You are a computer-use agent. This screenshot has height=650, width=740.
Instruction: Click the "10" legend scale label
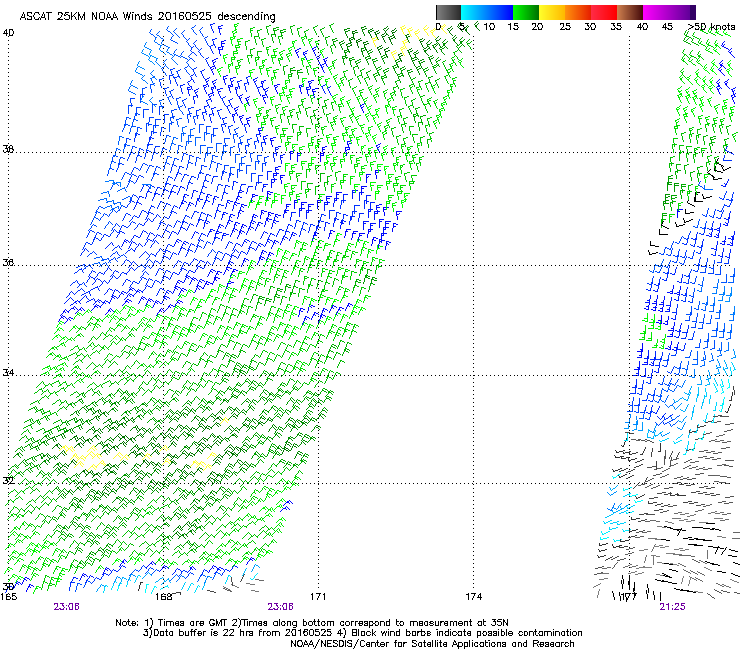click(489, 27)
